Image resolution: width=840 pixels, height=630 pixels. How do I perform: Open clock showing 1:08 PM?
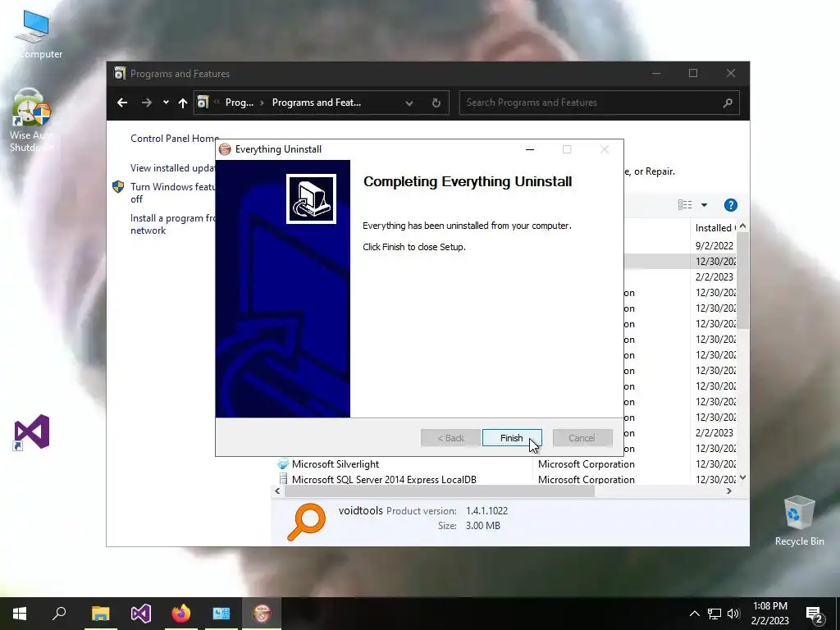(769, 614)
